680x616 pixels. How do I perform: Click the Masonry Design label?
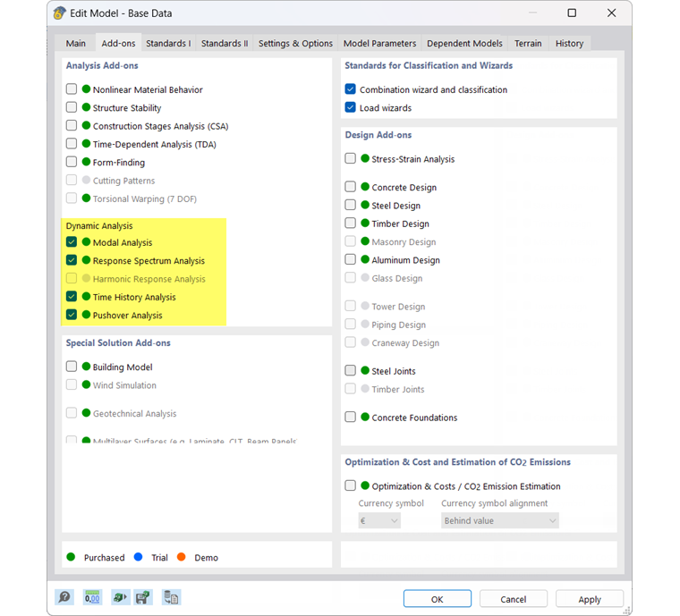[404, 241]
